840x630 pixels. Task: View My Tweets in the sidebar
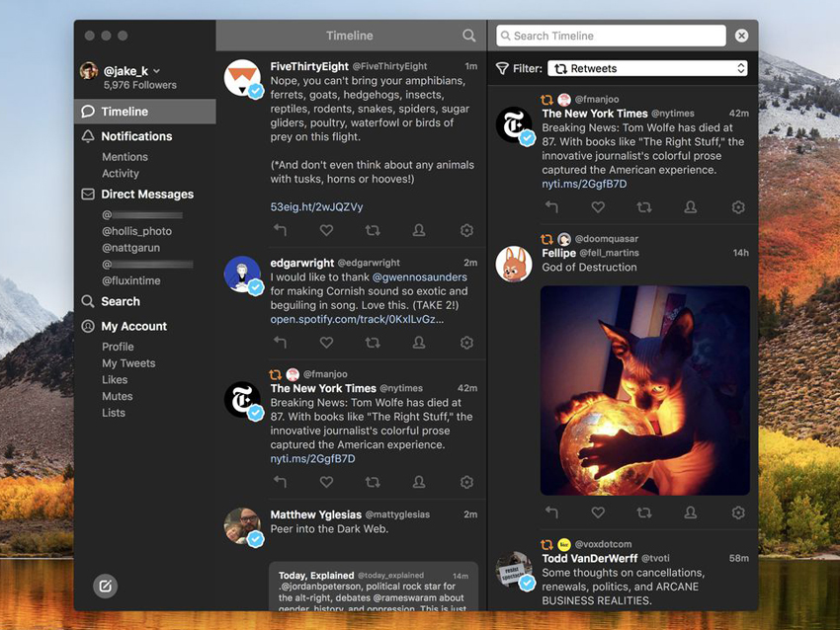[x=128, y=363]
